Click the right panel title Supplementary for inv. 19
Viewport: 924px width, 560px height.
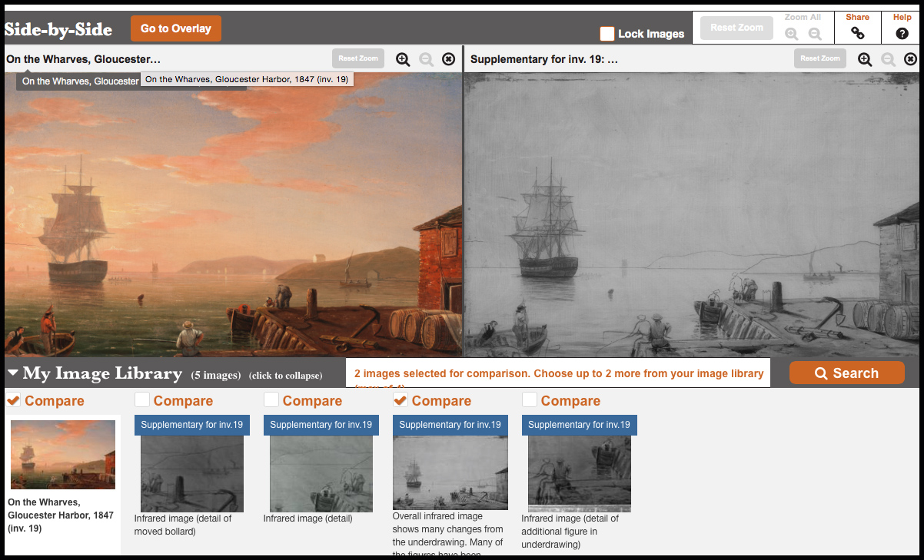(544, 59)
